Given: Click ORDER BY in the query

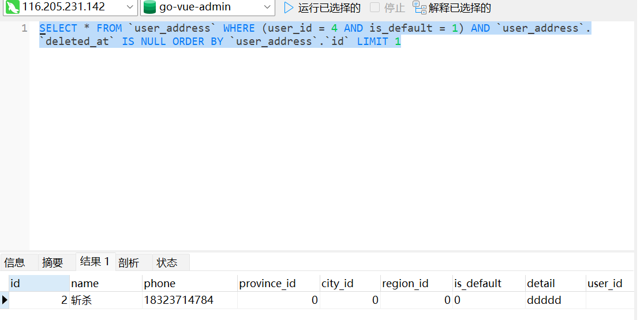Looking at the screenshot, I should 198,42.
